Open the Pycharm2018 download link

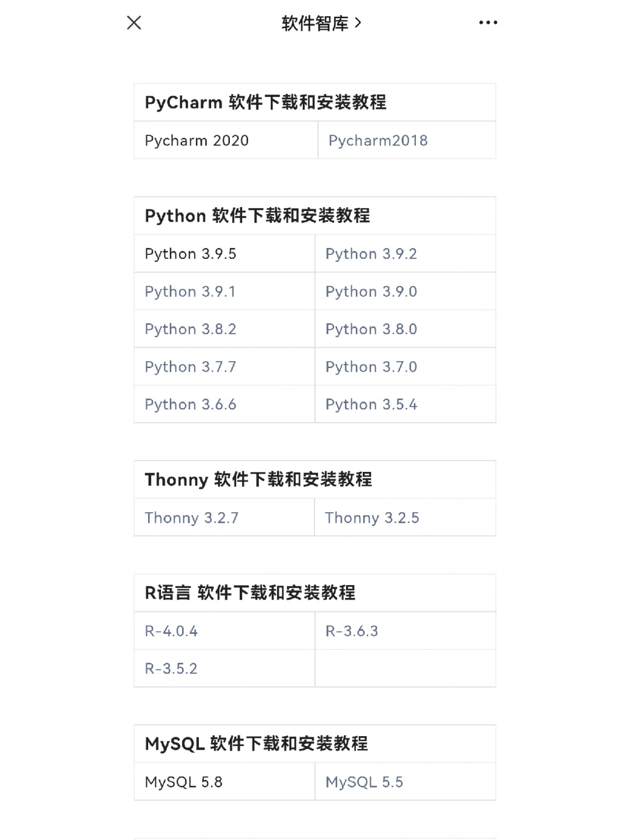click(378, 140)
